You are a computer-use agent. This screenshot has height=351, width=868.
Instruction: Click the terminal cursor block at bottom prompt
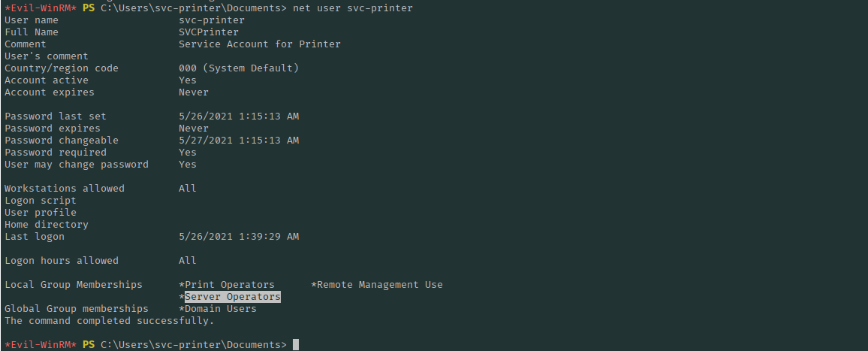[x=296, y=345]
